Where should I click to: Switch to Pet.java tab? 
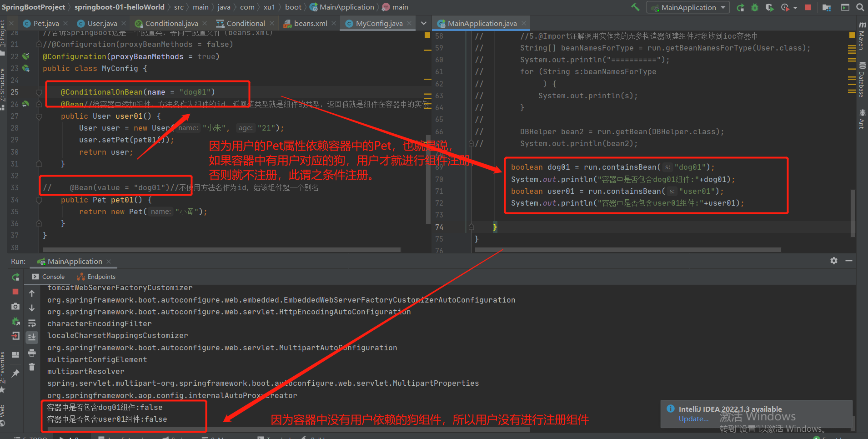pyautogui.click(x=46, y=23)
